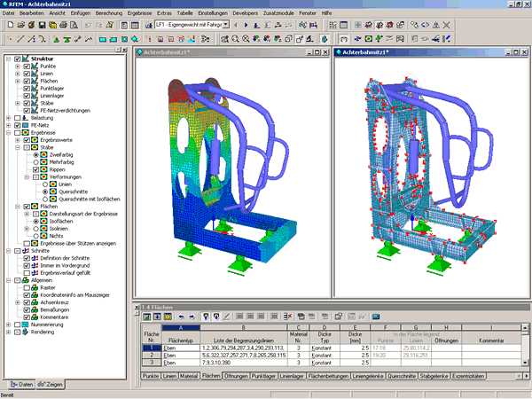Open the Einstellungen menu
532x399 pixels.
pyautogui.click(x=213, y=13)
